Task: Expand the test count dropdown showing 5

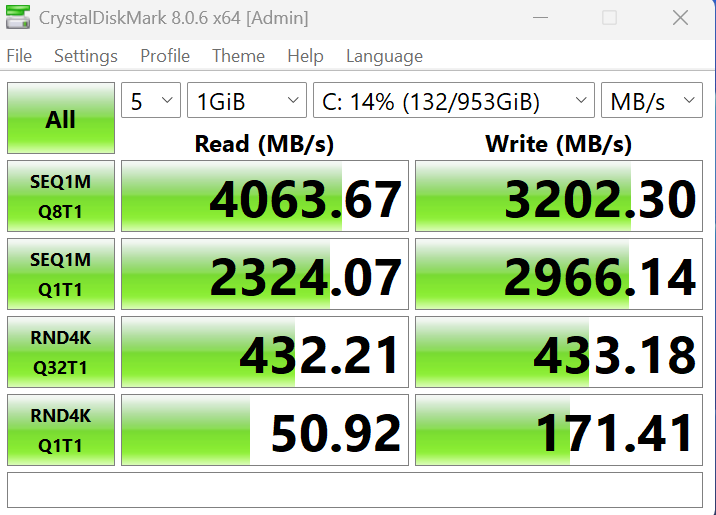Action: 151,100
